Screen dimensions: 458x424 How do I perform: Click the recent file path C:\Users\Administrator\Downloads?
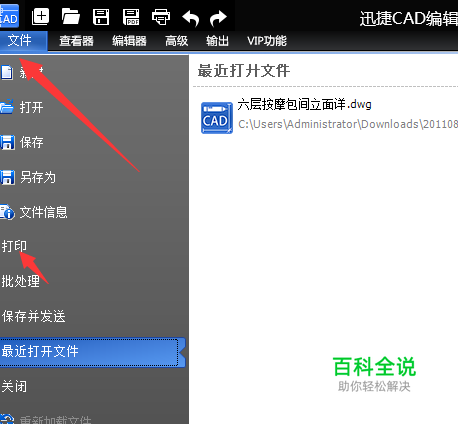pyautogui.click(x=348, y=124)
